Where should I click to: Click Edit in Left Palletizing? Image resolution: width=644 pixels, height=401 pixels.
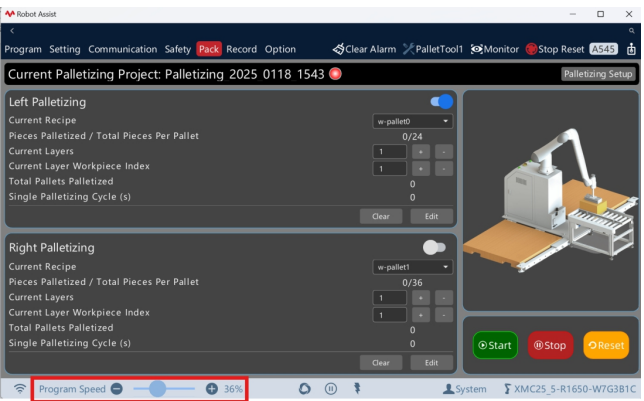point(431,217)
